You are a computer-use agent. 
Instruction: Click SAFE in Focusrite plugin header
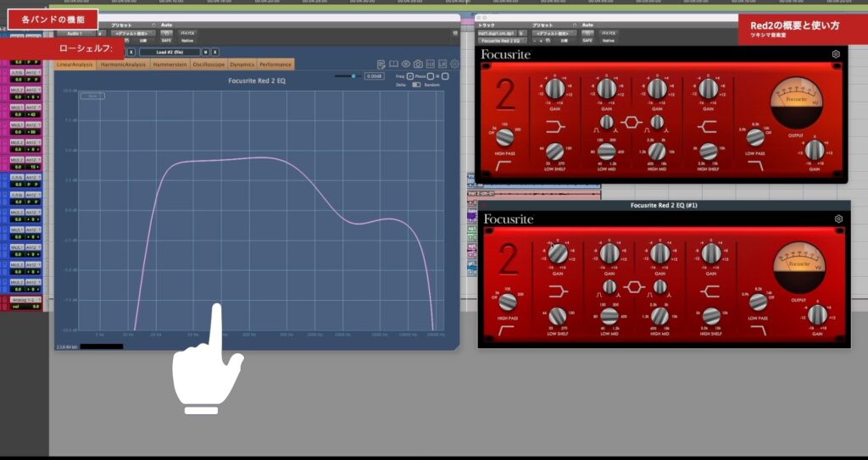click(x=587, y=41)
